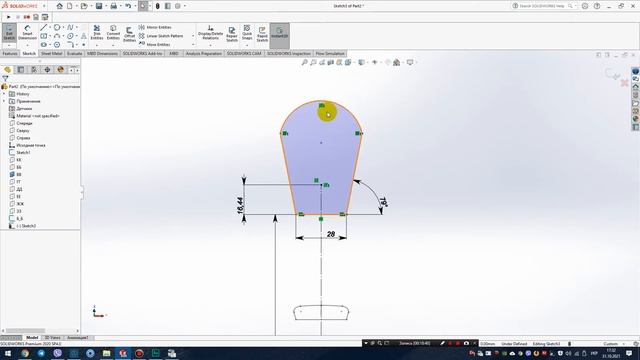The image size is (640, 360).
Task: Click the tree filter funnel icon
Action: click(5, 78)
